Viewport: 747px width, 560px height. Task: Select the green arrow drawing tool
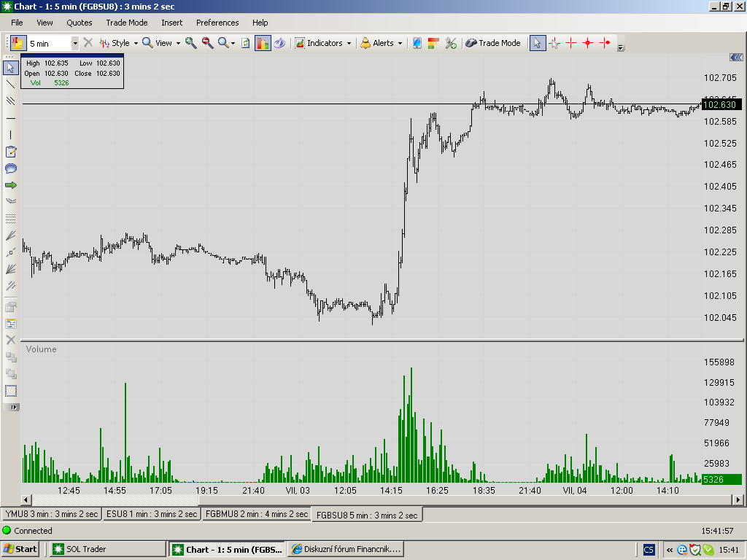10,185
